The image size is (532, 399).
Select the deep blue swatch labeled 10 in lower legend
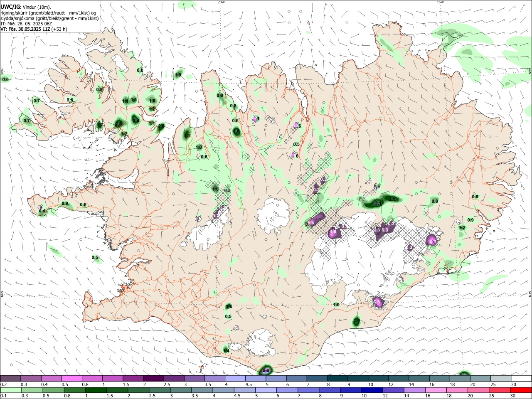coord(372,390)
